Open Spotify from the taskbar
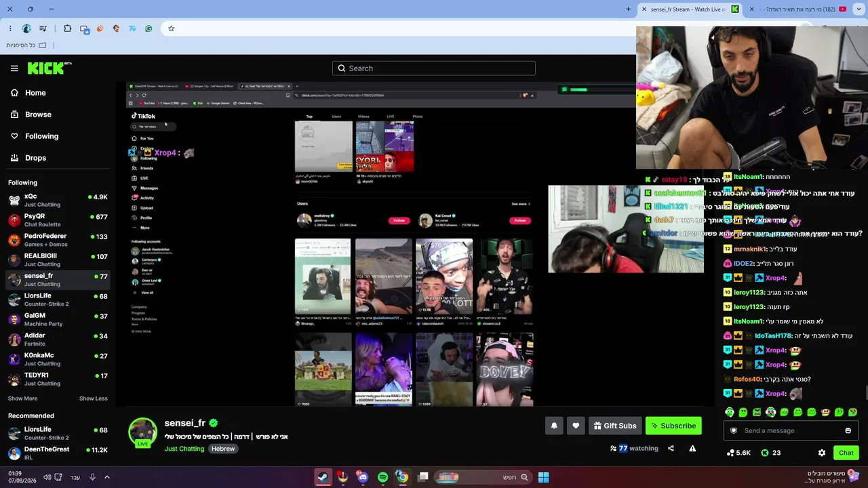This screenshot has height=488, width=868. pos(382,477)
